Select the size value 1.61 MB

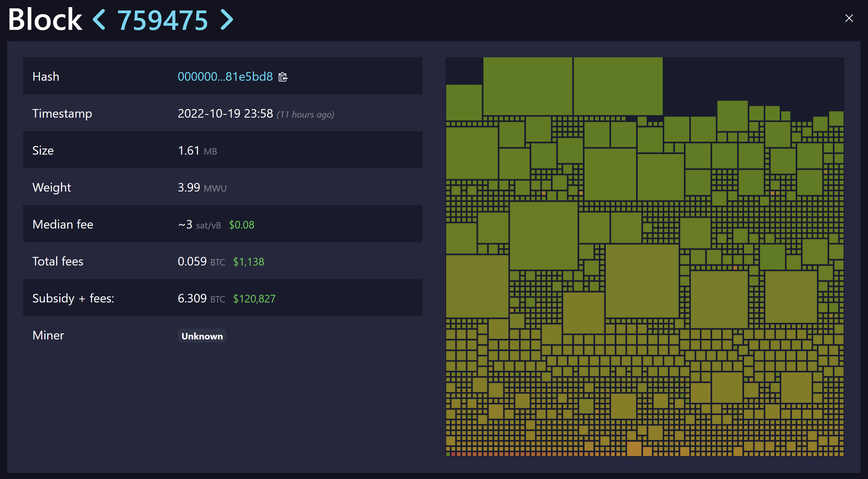coord(197,151)
